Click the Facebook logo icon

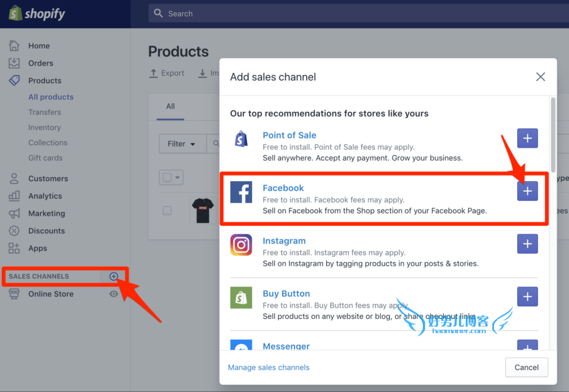coord(241,192)
